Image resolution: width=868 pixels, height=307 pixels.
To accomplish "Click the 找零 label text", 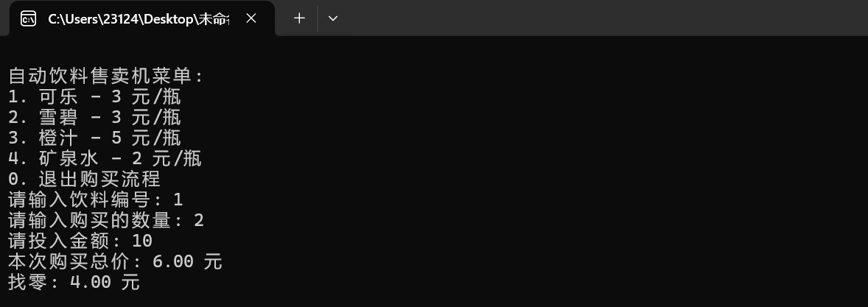I will tap(28, 282).
